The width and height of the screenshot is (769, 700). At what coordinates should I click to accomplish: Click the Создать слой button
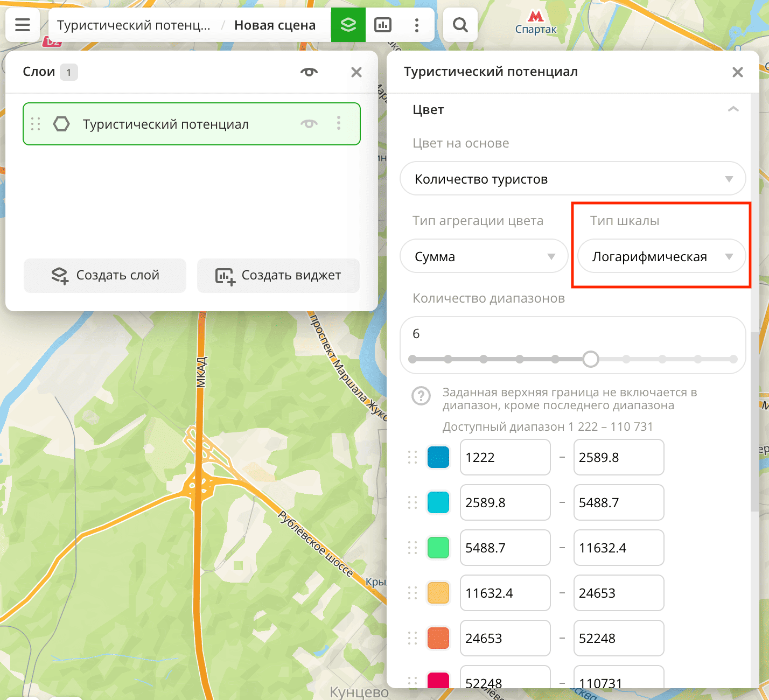105,275
